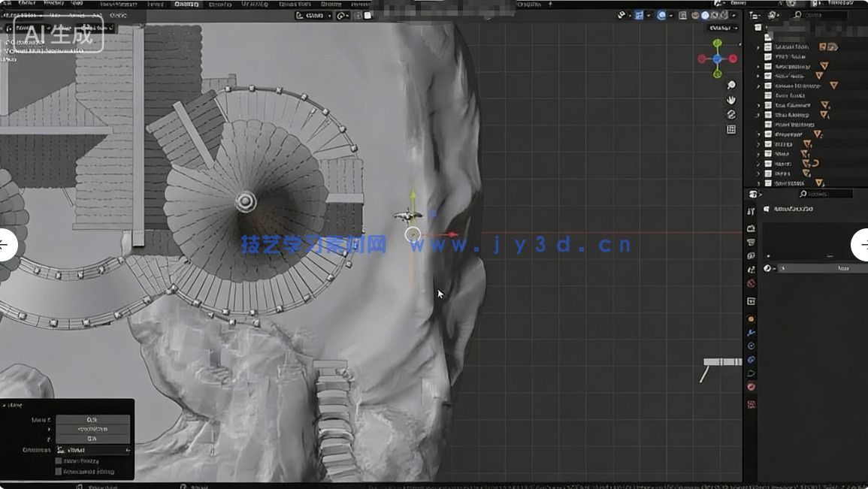Expand the top collection in the Outliner
The width and height of the screenshot is (868, 489).
[x=756, y=46]
